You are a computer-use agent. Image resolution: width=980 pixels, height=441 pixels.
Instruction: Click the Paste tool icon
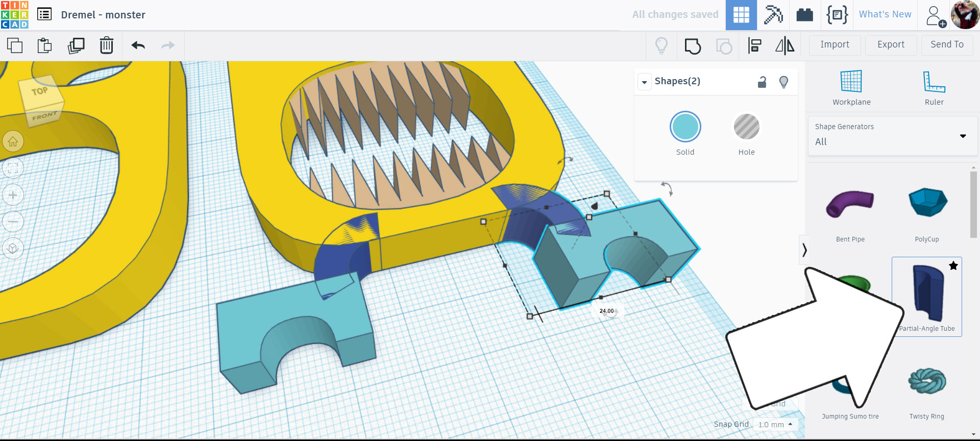coord(45,45)
